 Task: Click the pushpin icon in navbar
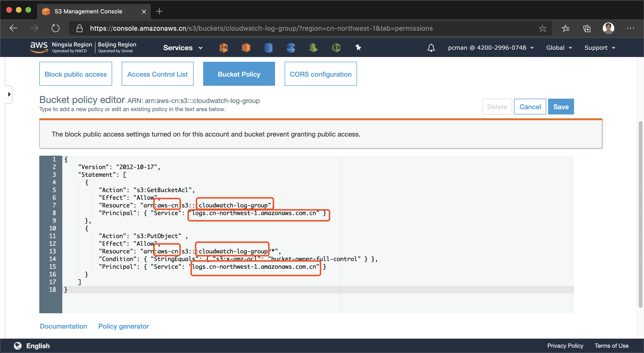click(x=358, y=47)
